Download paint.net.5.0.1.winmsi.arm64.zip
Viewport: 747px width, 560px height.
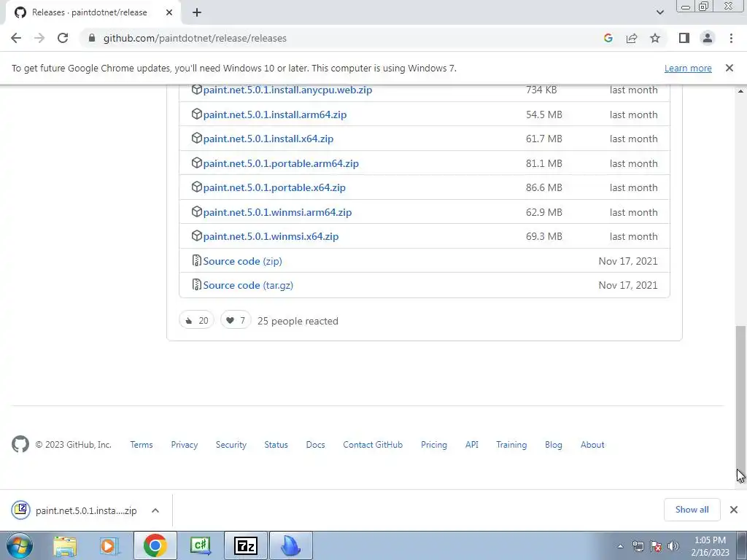277,212
